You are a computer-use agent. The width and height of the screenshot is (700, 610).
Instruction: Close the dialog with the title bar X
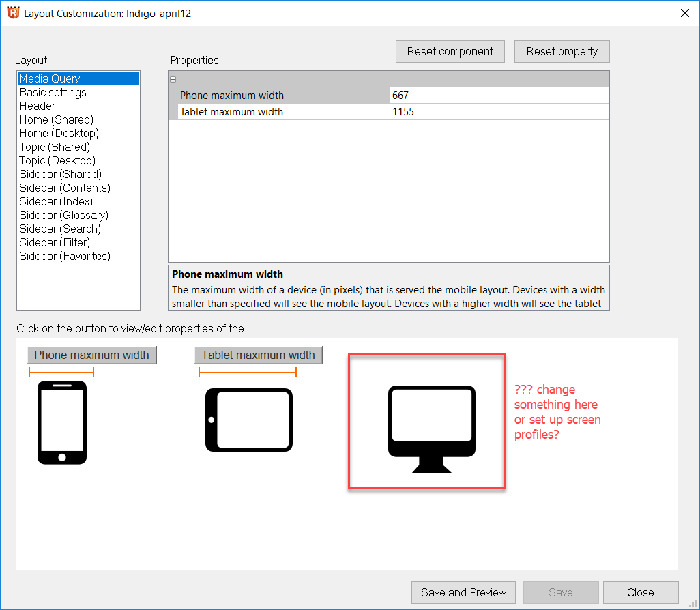[x=685, y=13]
